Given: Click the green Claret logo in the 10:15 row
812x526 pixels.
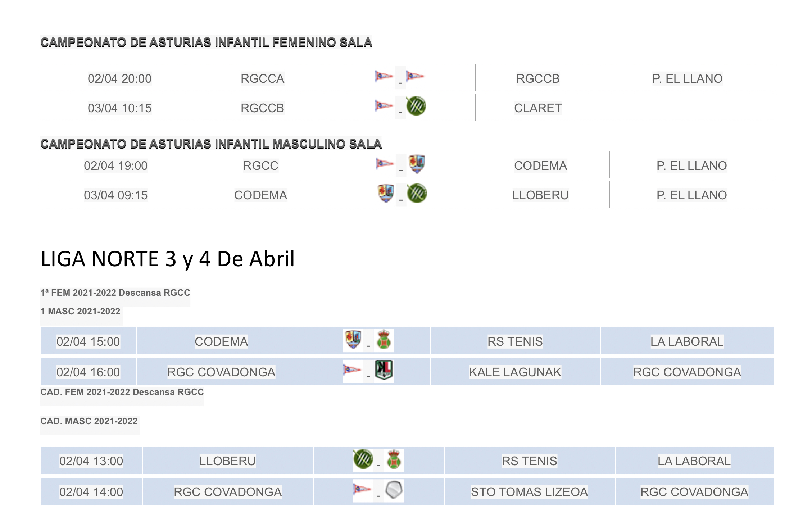Looking at the screenshot, I should tap(416, 106).
